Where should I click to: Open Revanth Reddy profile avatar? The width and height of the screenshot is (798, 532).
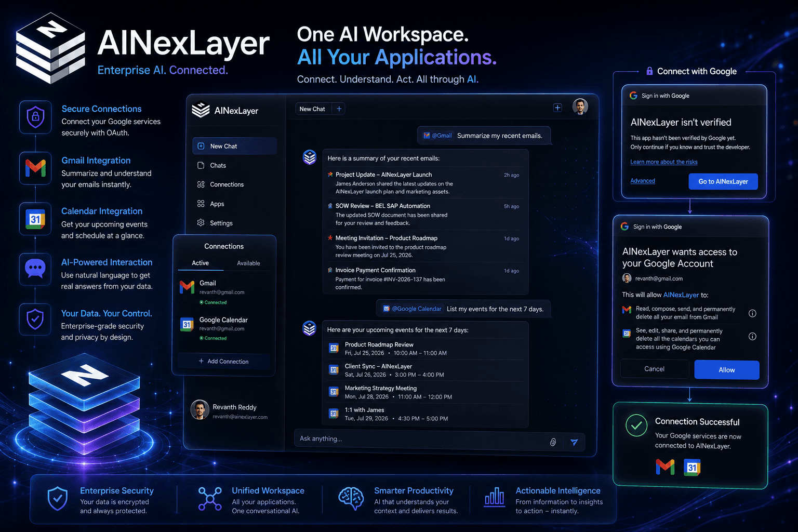[x=200, y=410]
